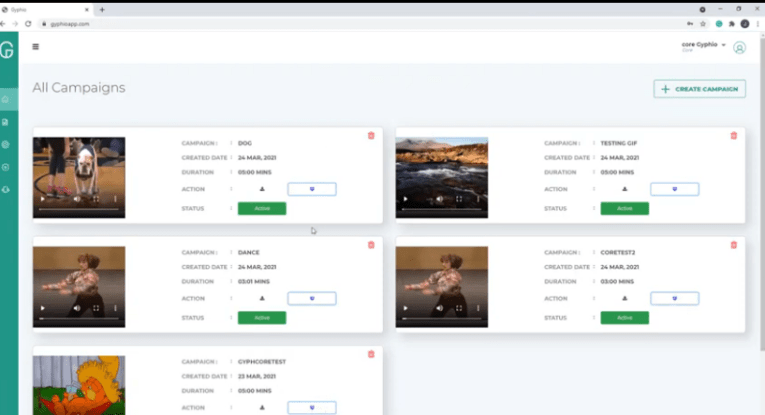Play the DANCE campaign video

43,308
